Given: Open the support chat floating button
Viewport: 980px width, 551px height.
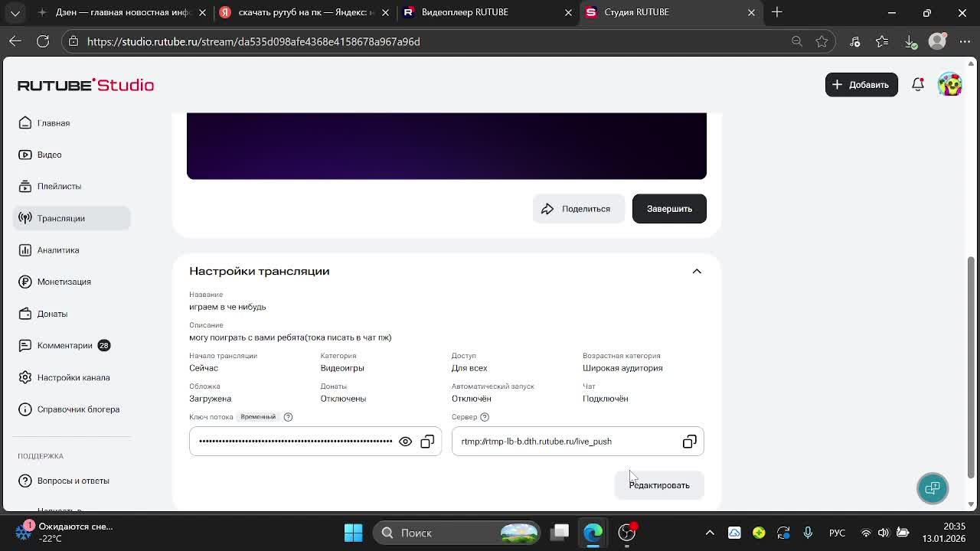Looking at the screenshot, I should [933, 488].
